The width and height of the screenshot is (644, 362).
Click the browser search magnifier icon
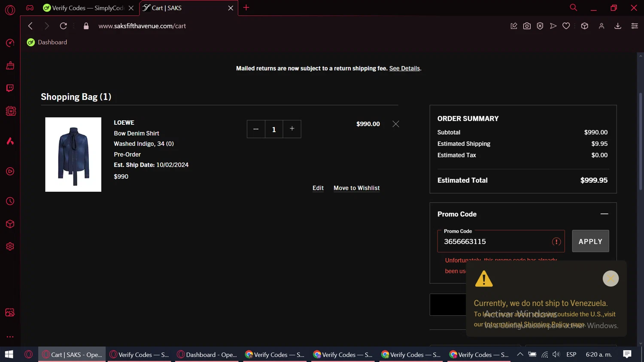point(573,7)
